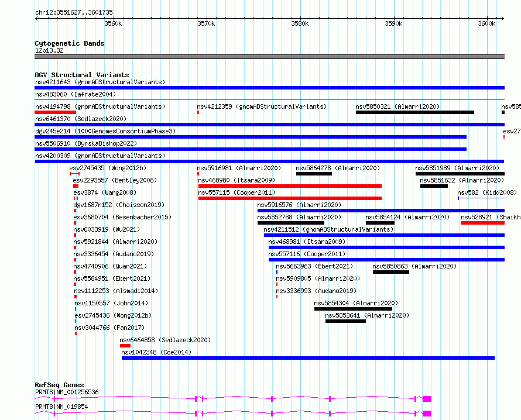
Task: Open dgv1687n152 (Chaisson2019) label
Action: click(x=119, y=205)
